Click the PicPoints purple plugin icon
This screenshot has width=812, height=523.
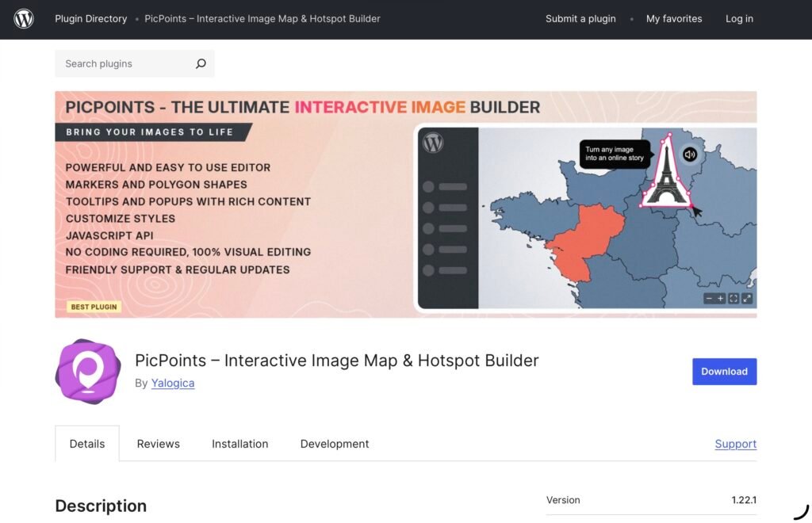coord(88,372)
